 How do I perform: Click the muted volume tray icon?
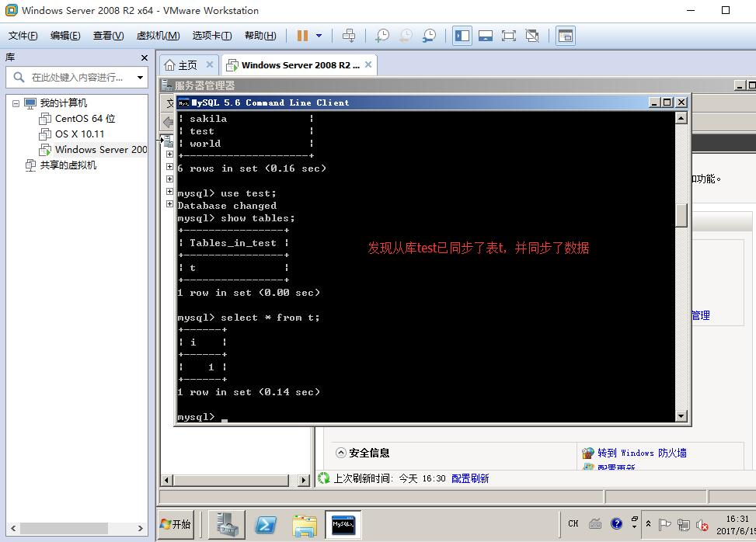point(702,524)
